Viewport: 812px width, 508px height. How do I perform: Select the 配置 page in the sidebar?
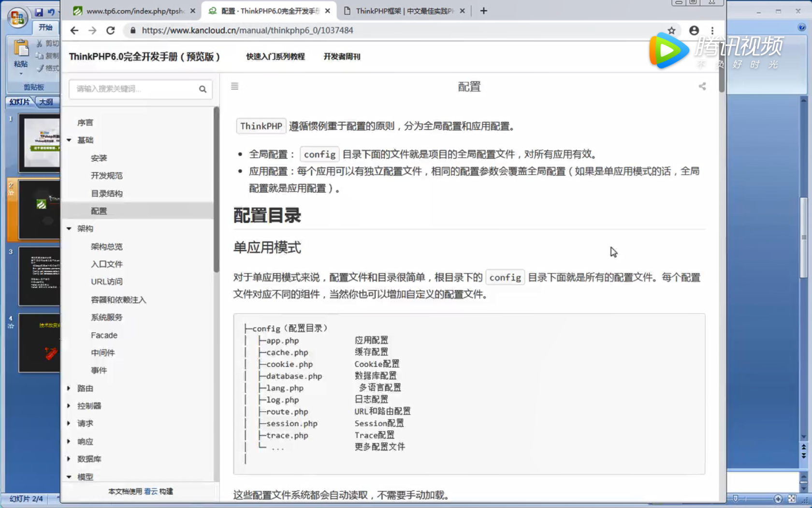point(99,211)
